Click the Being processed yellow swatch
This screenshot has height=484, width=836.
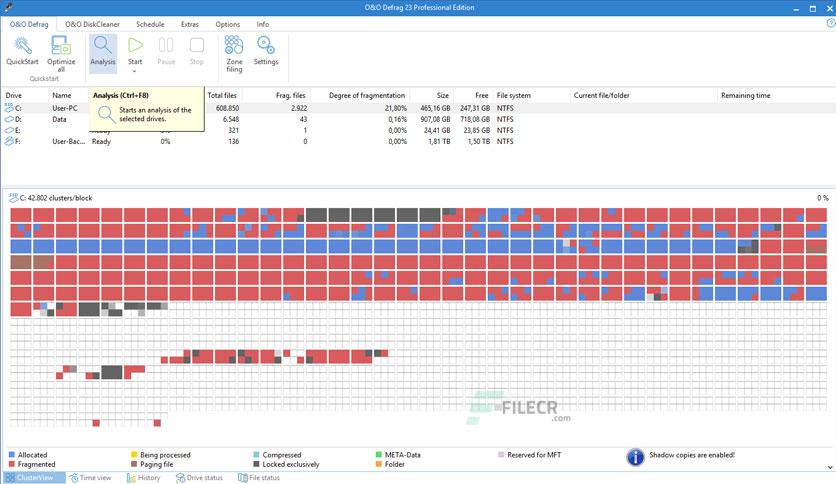pyautogui.click(x=134, y=455)
